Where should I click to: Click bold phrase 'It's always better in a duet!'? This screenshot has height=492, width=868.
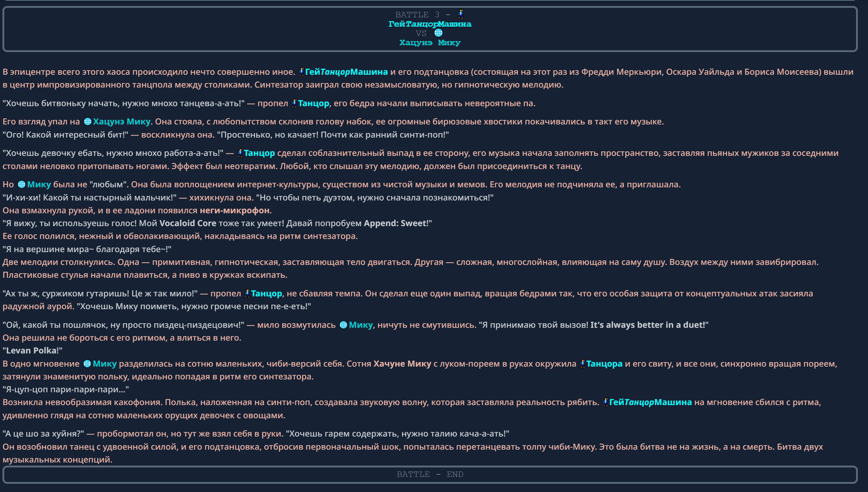tap(648, 325)
